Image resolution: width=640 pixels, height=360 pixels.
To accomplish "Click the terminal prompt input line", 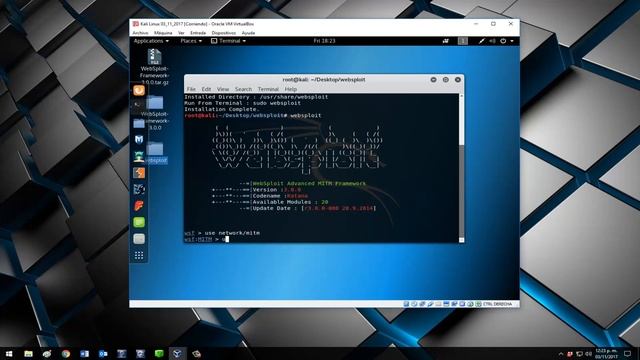I will [322, 239].
